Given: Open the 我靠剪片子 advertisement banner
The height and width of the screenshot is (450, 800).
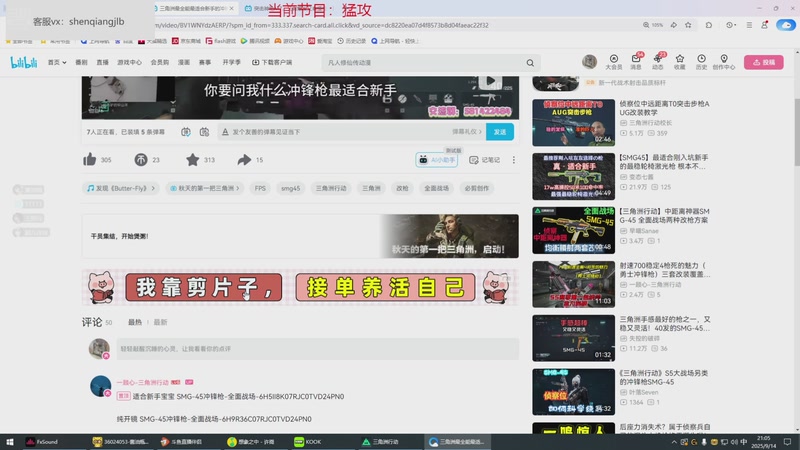Looking at the screenshot, I should coord(300,288).
